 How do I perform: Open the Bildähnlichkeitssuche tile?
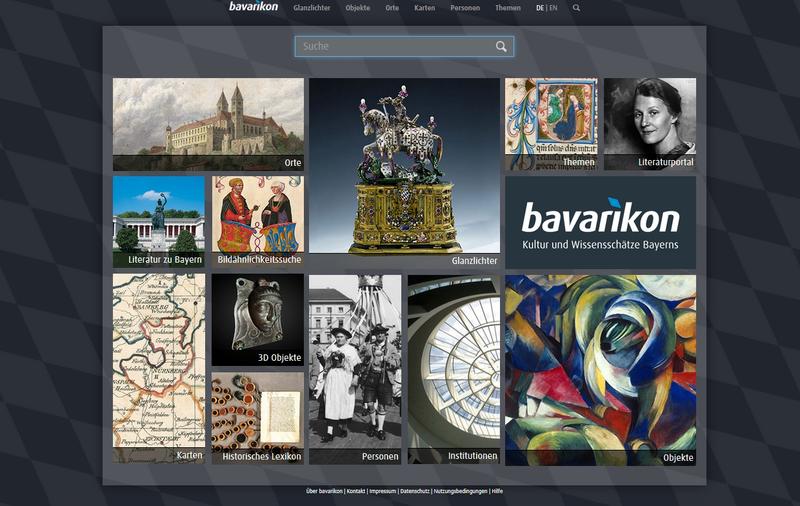pyautogui.click(x=258, y=222)
